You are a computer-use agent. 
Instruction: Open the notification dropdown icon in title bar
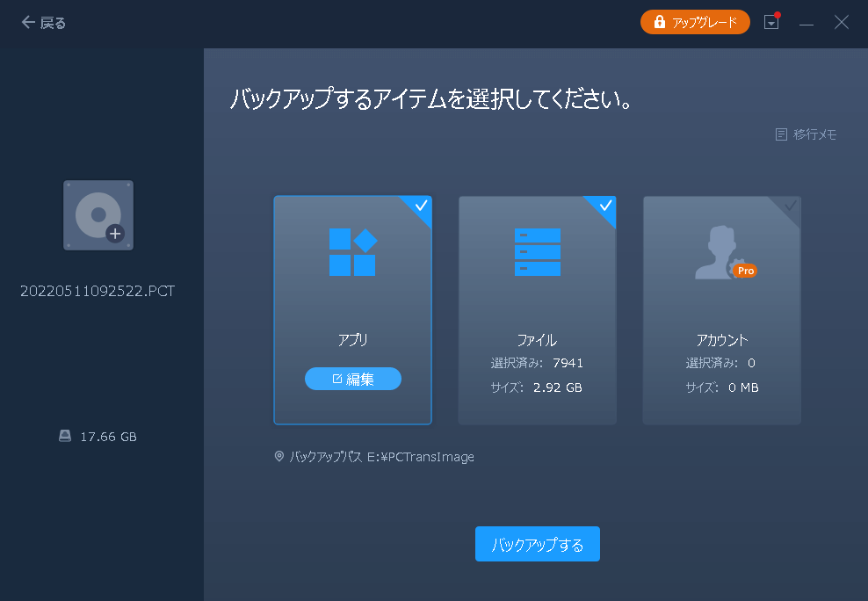[771, 23]
